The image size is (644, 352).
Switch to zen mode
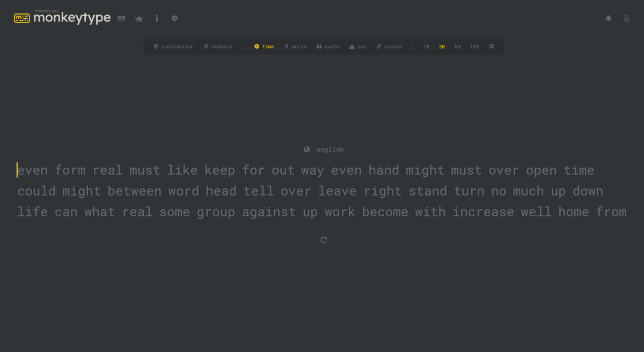pyautogui.click(x=357, y=47)
